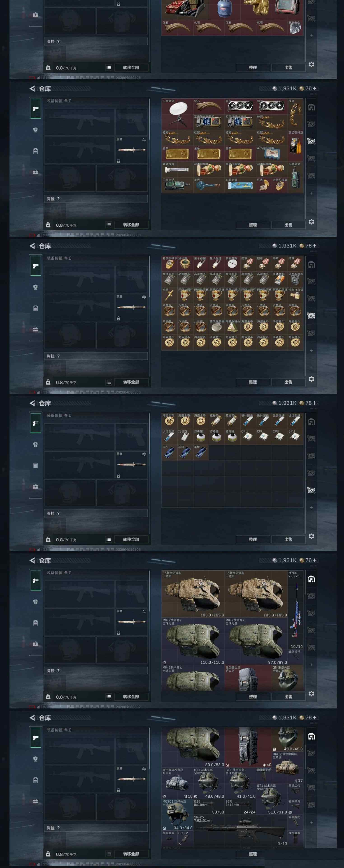Open gear settings in the 设计图纸 panel

coord(311,536)
